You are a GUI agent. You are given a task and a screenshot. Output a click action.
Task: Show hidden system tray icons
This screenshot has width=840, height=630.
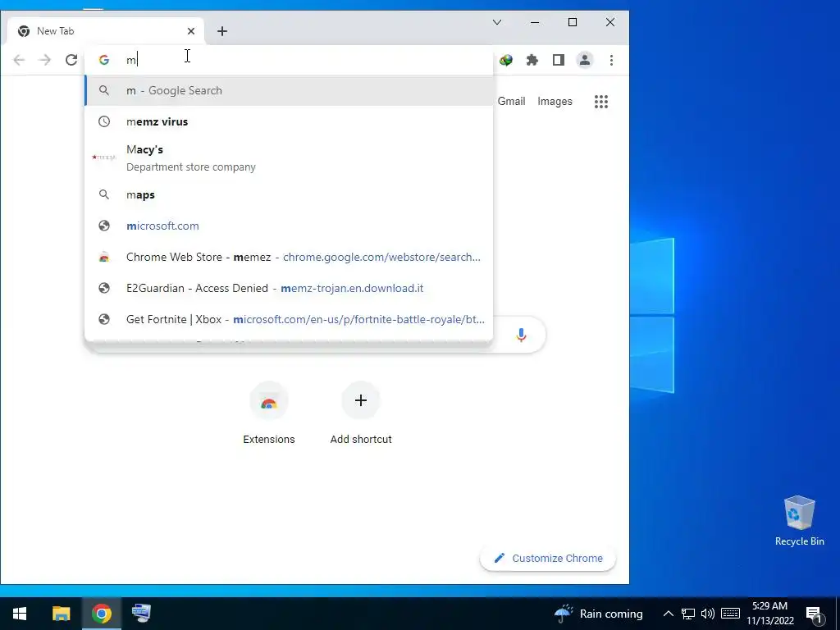(668, 614)
